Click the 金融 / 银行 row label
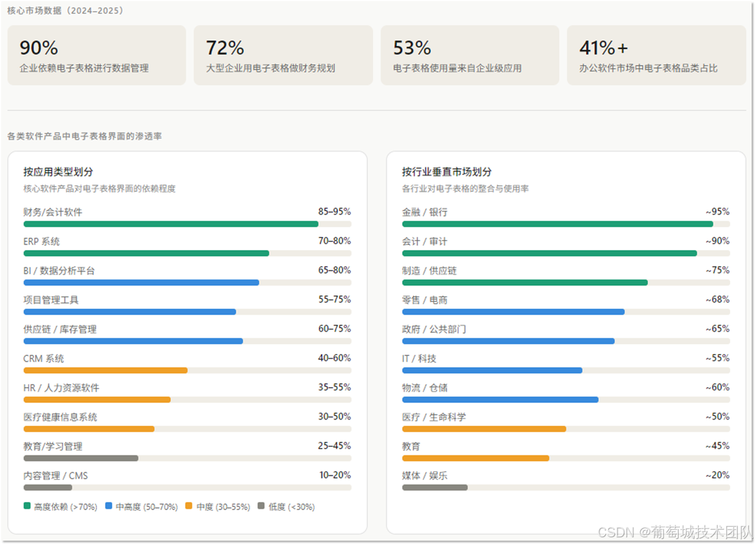The width and height of the screenshot is (756, 545). [x=425, y=212]
